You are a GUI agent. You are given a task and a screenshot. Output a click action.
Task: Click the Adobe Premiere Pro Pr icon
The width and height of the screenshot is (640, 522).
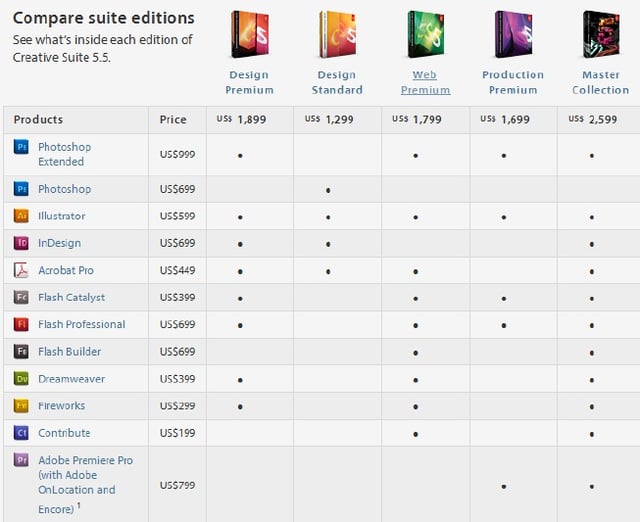21,460
